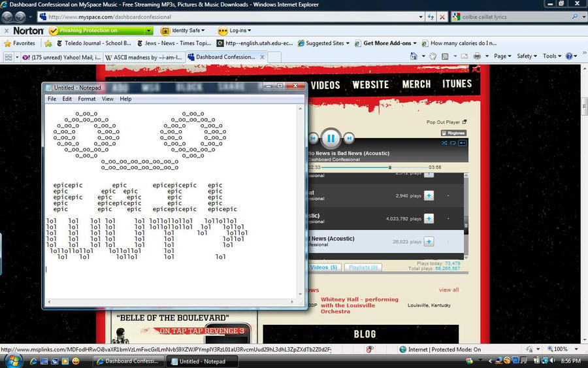
Task: Add the 26,023 plays song to playlist
Action: coord(429,242)
